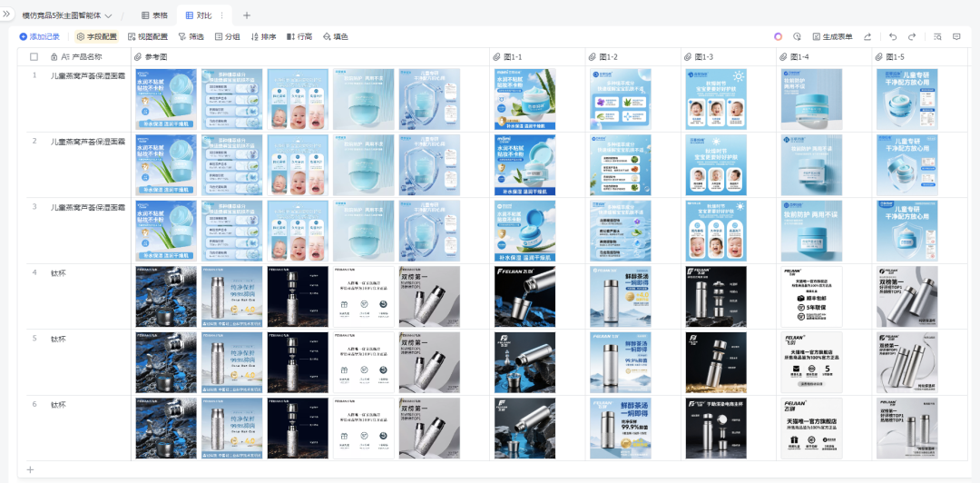The image size is (980, 483).
Task: Open the 分组 grouping options
Action: [x=228, y=37]
